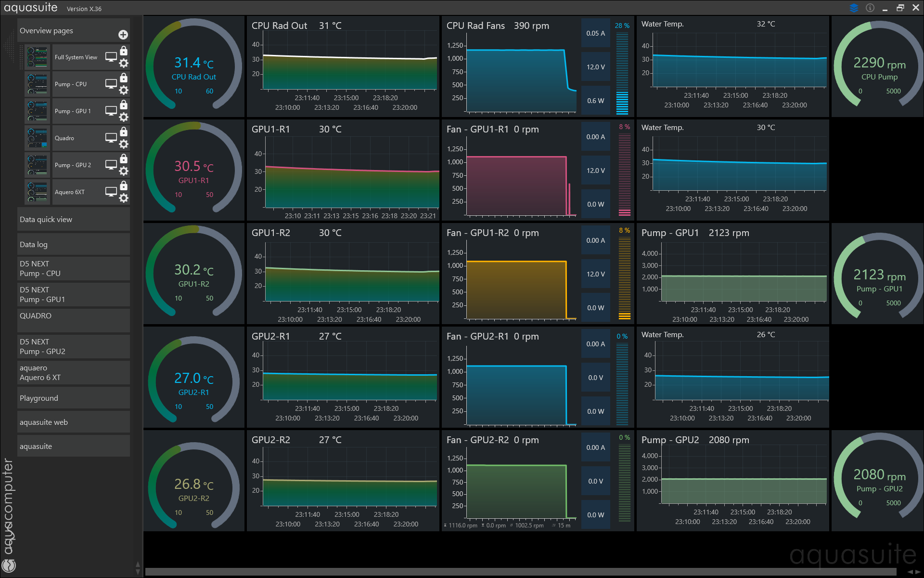
Task: Click desktop monitor icon for Pump - CPU
Action: pyautogui.click(x=111, y=84)
